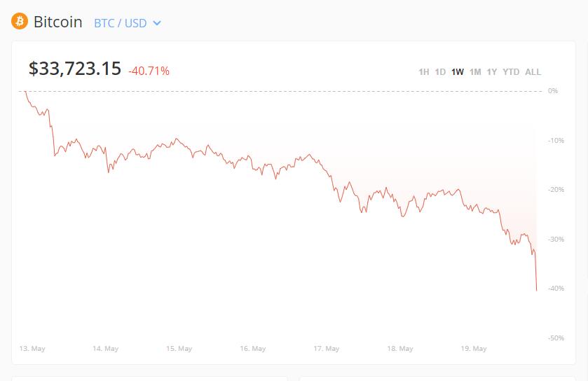
Task: Click the -50% axis label
Action: coord(556,338)
